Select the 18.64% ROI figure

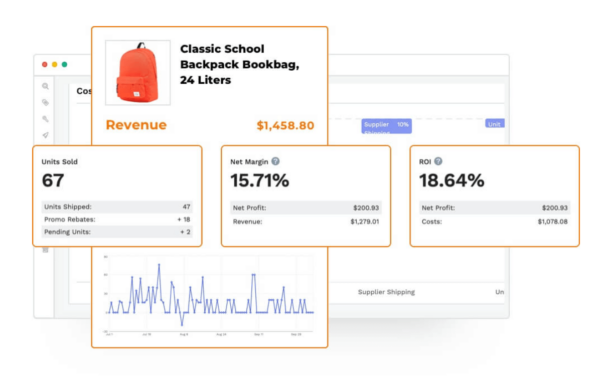452,180
